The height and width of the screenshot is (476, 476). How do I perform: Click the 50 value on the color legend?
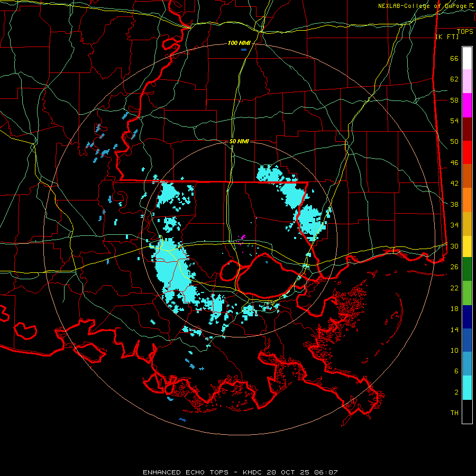coord(454,141)
